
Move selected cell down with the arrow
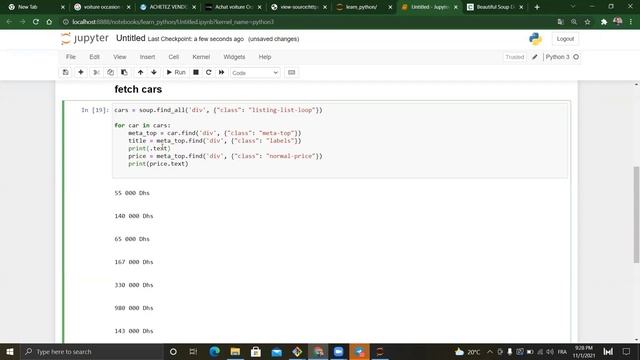pos(154,72)
